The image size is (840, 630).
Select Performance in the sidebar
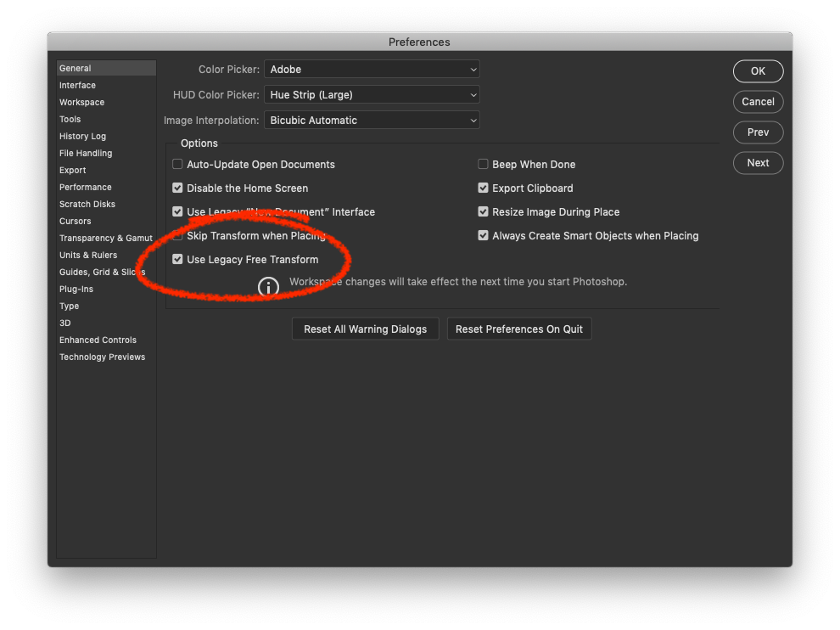coord(85,188)
